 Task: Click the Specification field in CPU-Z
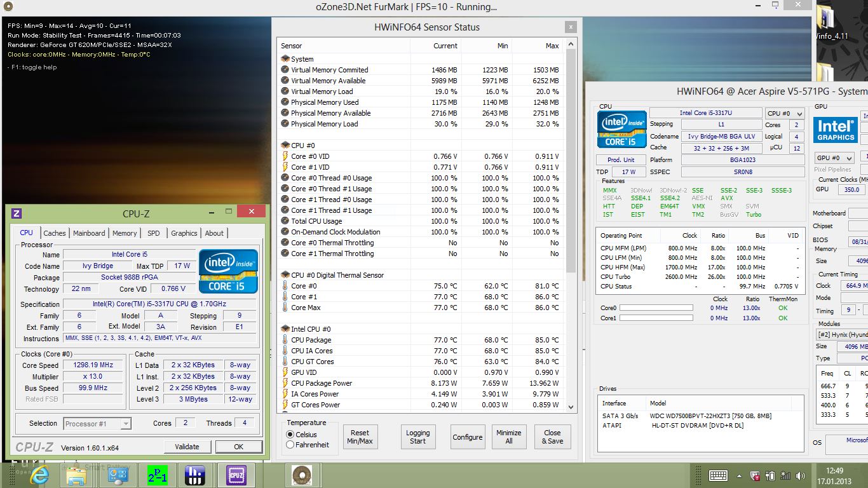(x=159, y=304)
